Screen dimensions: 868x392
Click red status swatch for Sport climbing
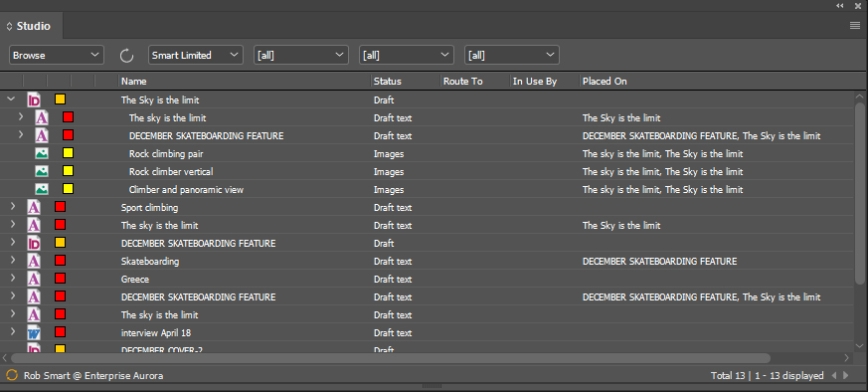[x=61, y=207]
